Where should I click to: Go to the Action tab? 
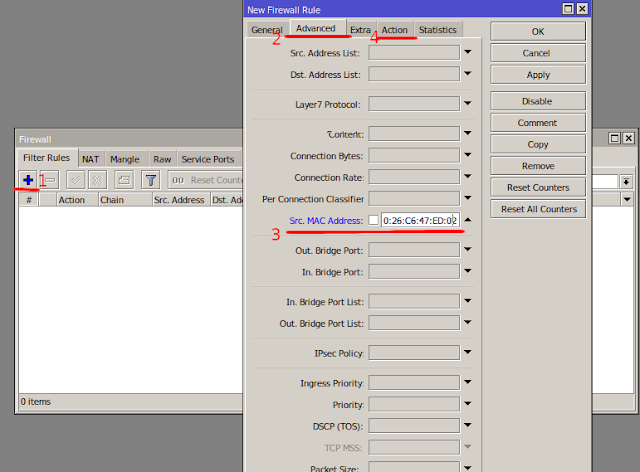pos(395,30)
